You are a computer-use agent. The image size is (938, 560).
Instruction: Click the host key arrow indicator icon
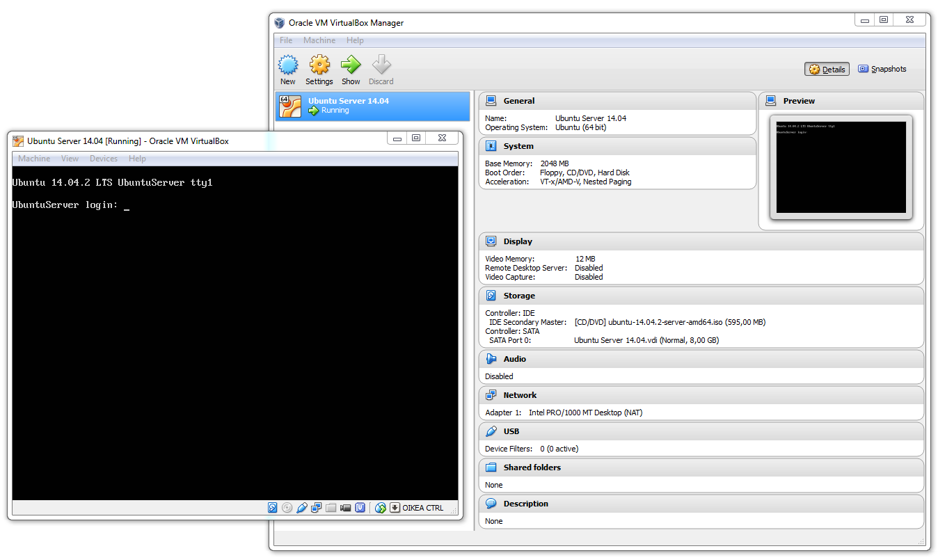click(395, 508)
